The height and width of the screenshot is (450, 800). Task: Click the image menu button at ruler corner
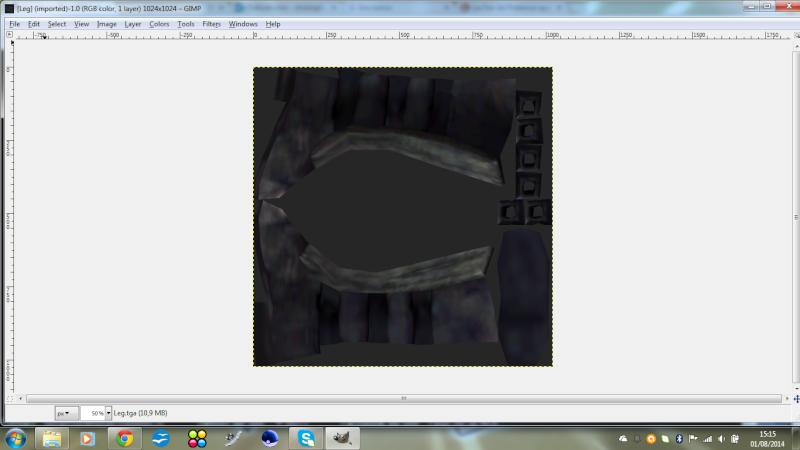point(9,34)
